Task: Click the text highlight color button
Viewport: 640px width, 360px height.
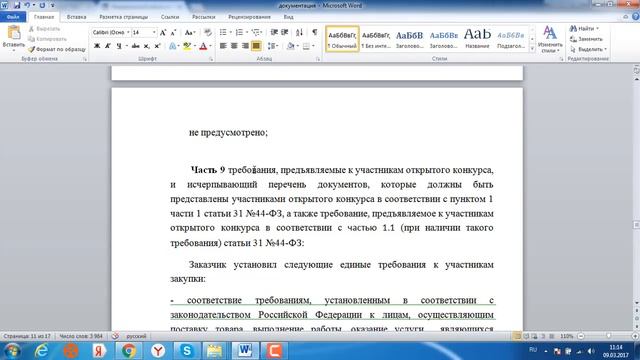Action: pos(187,46)
